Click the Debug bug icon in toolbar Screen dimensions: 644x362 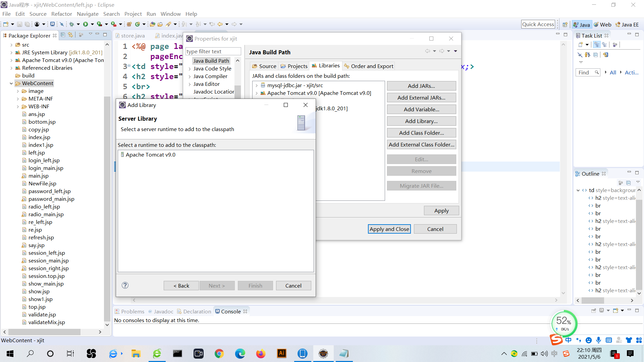tap(71, 24)
